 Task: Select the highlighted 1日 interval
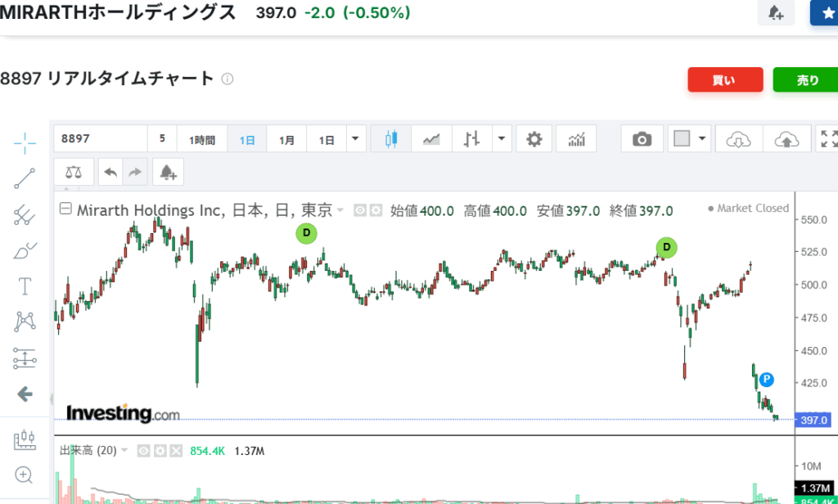247,139
